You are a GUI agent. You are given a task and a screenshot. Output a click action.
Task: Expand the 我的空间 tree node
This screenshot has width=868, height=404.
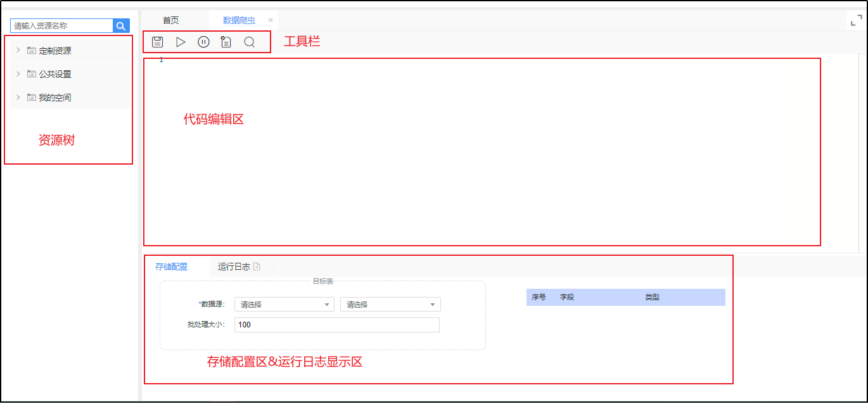[18, 97]
